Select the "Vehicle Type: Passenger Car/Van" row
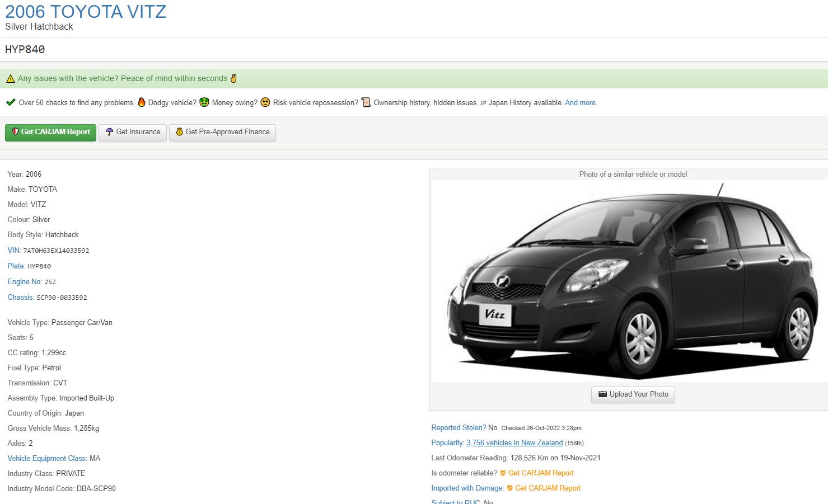The width and height of the screenshot is (828, 504). [x=60, y=322]
